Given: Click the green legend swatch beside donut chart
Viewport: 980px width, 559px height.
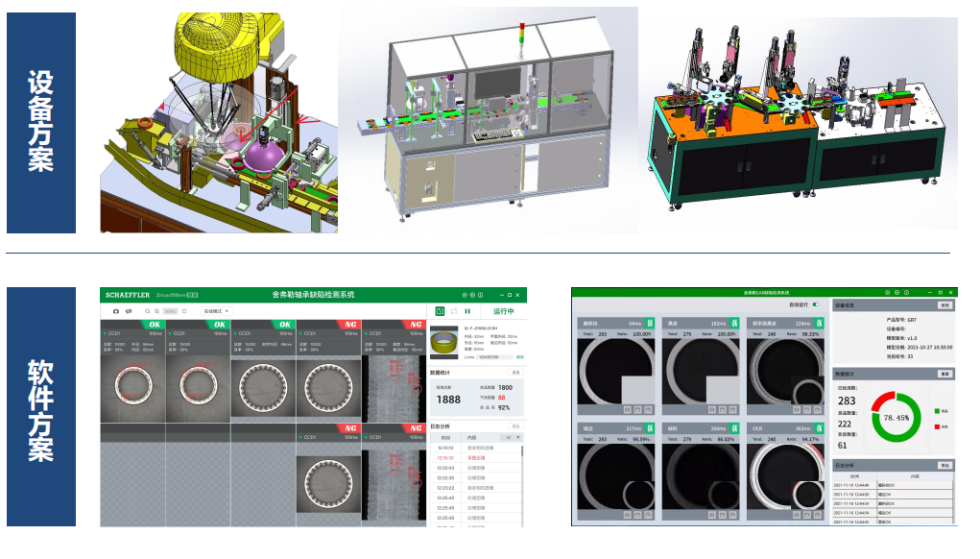Looking at the screenshot, I should 937,411.
